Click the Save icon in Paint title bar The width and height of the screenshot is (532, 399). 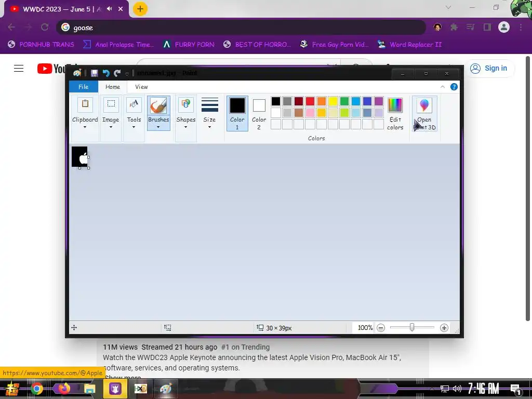coord(95,73)
